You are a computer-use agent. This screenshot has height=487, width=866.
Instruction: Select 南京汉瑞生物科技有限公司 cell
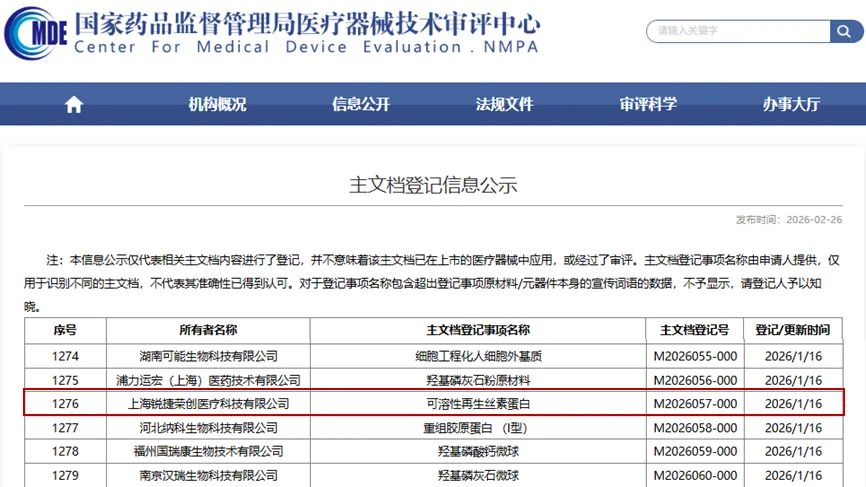coord(208,475)
